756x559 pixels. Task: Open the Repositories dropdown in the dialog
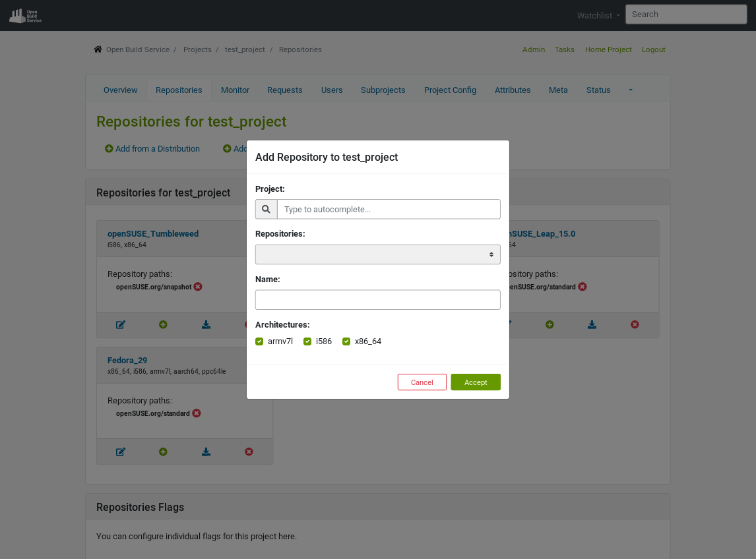[x=377, y=254]
